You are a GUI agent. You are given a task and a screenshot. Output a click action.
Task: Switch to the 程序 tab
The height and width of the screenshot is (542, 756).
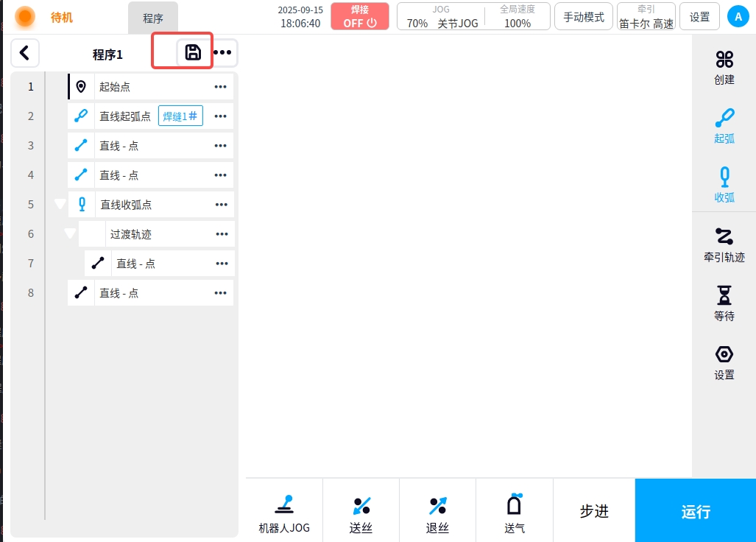point(153,18)
